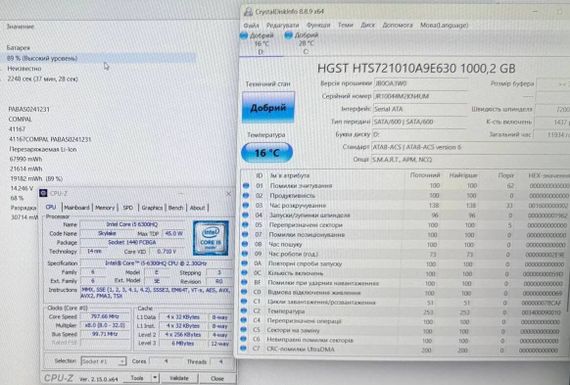Click the CrystalDiskInfo title bar icon
The height and width of the screenshot is (385, 570).
click(248, 11)
